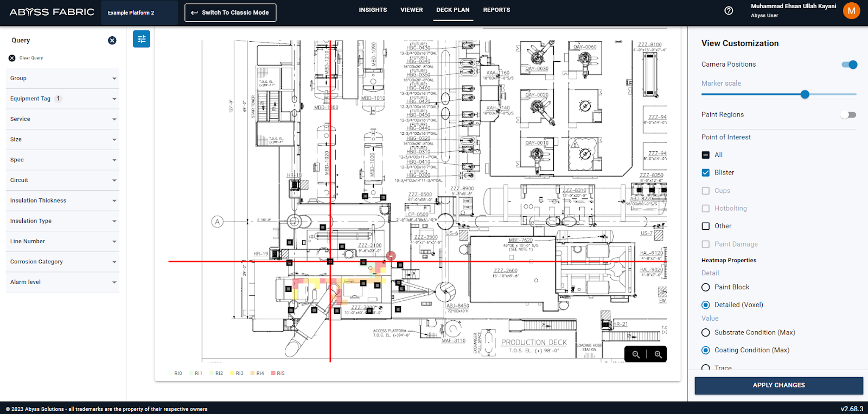Click the Abyss Fabric logo
The image size is (868, 414).
click(52, 12)
